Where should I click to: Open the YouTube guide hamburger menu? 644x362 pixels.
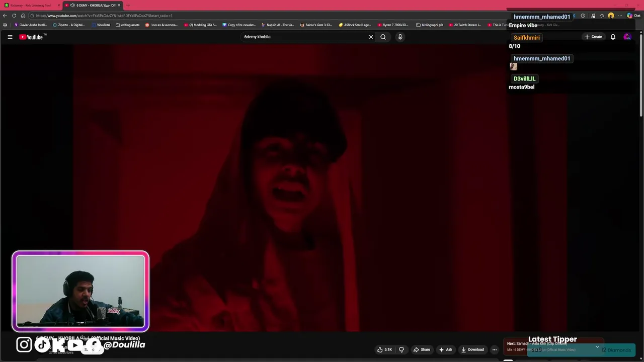[10, 37]
